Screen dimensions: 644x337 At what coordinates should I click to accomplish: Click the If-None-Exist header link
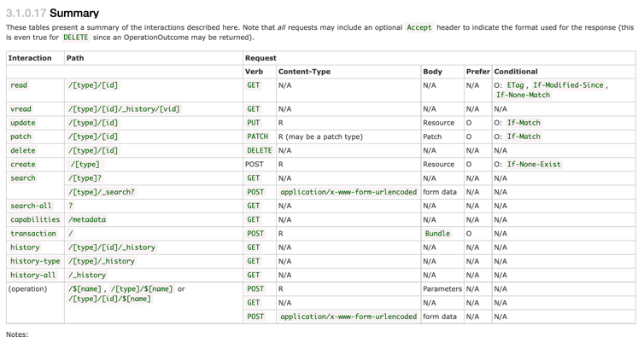pyautogui.click(x=534, y=165)
